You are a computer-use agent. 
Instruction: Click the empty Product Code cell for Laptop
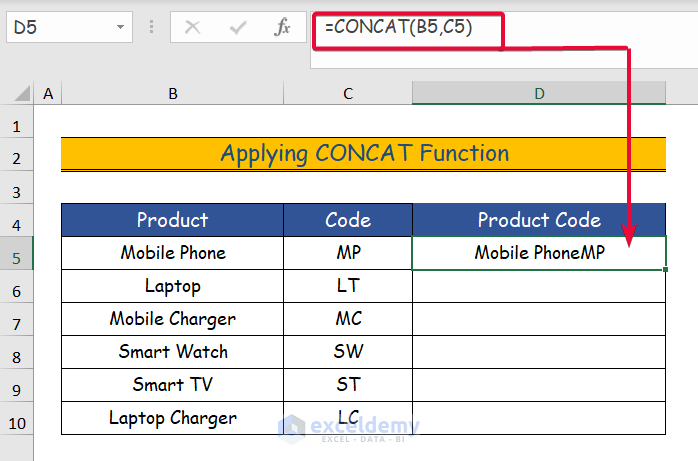click(x=538, y=286)
